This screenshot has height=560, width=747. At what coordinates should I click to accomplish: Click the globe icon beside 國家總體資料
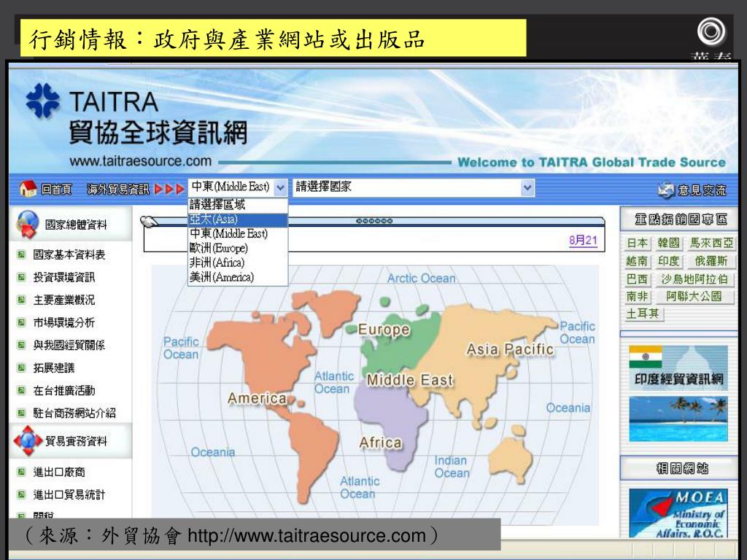tap(27, 224)
